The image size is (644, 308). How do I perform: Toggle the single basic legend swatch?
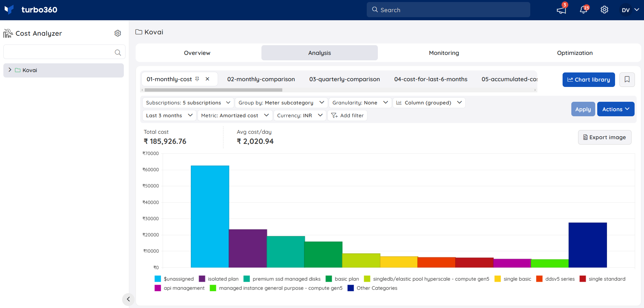click(498, 279)
